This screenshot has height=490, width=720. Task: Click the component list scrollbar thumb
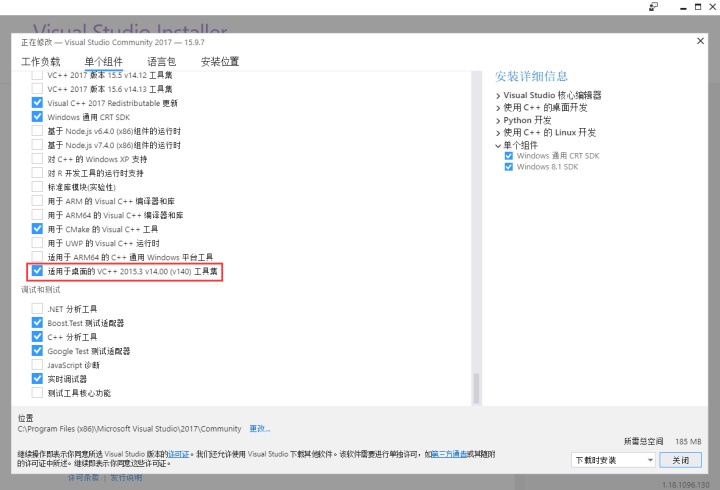(476, 388)
